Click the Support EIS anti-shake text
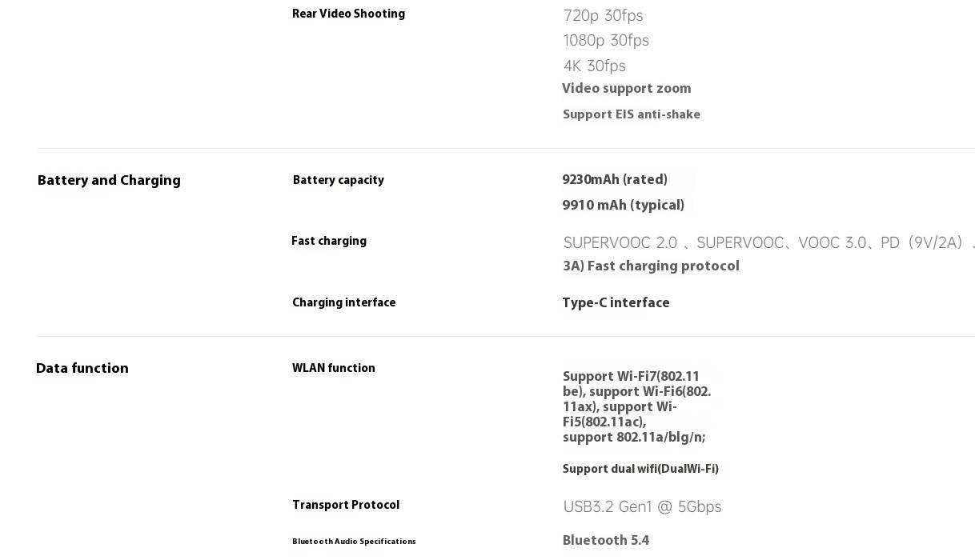The height and width of the screenshot is (560, 975). [632, 114]
